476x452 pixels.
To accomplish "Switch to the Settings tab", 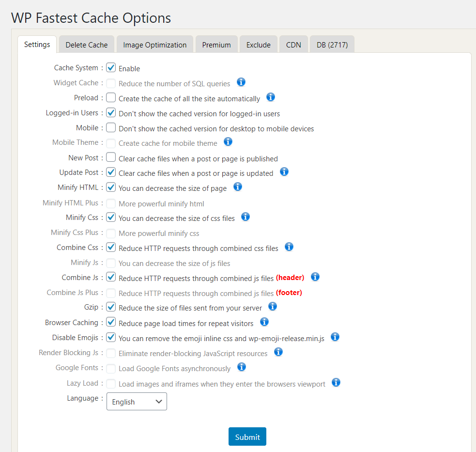I will point(37,45).
